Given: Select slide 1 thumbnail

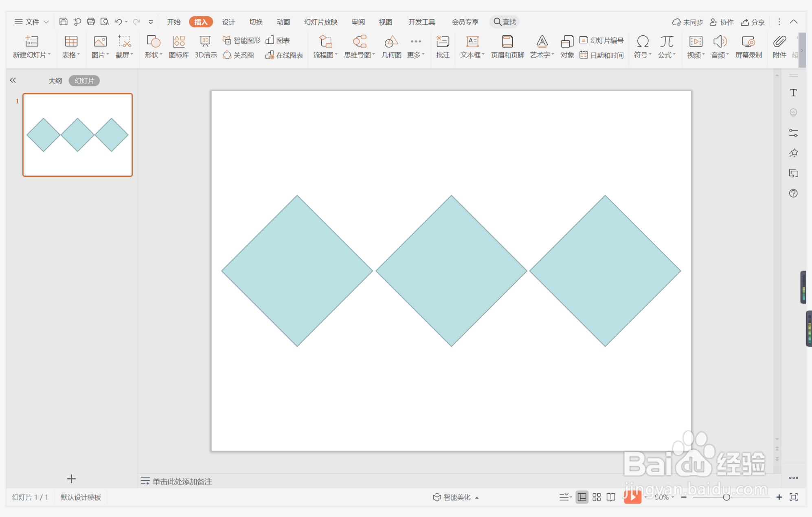Looking at the screenshot, I should coord(77,135).
